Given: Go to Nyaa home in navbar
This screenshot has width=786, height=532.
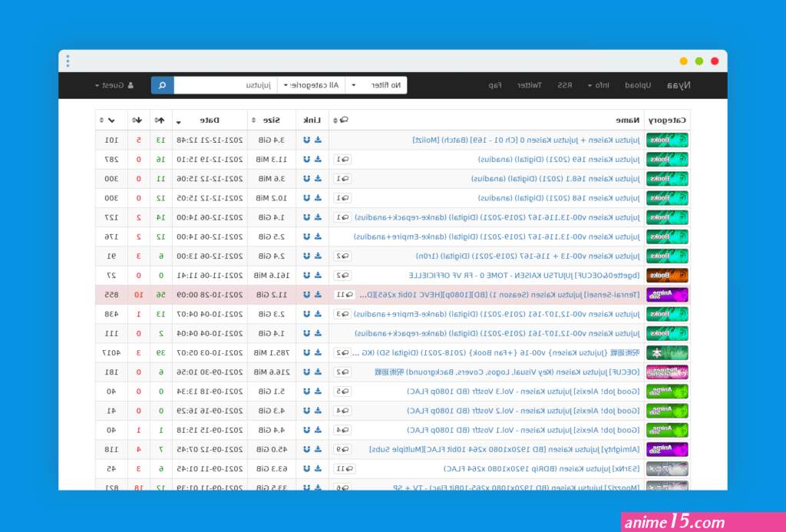Looking at the screenshot, I should click(x=679, y=85).
